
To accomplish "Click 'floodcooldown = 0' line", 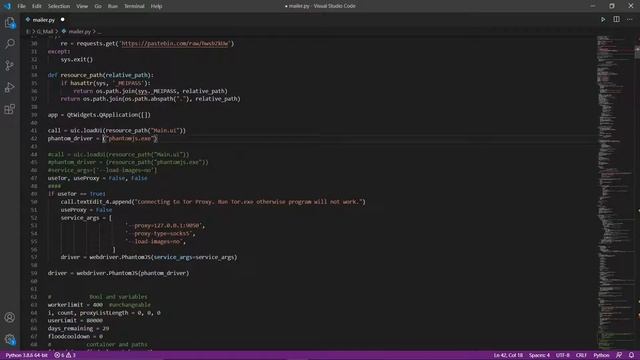I will coord(75,336).
